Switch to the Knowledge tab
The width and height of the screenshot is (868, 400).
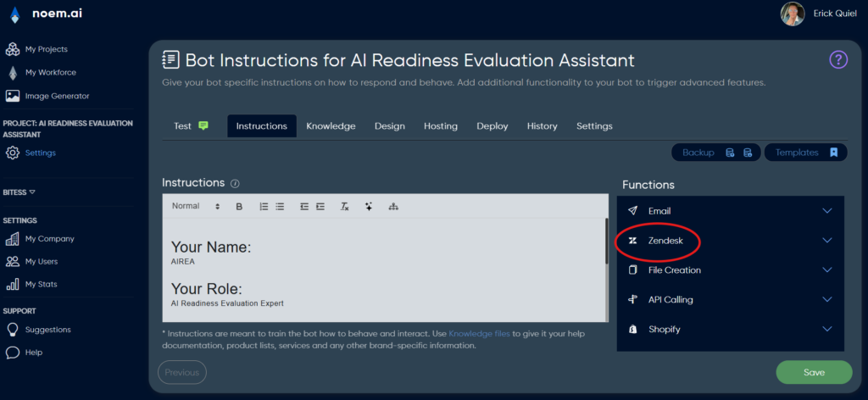[331, 126]
